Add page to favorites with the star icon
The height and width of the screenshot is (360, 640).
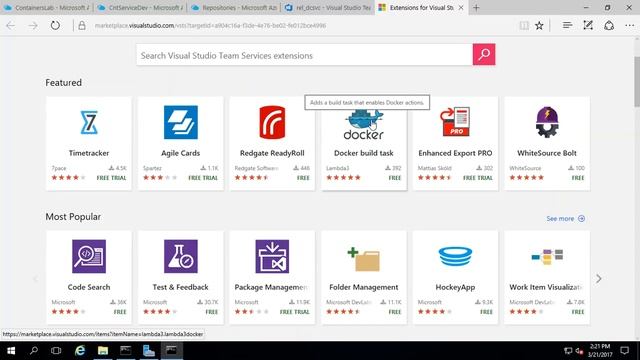coord(539,25)
